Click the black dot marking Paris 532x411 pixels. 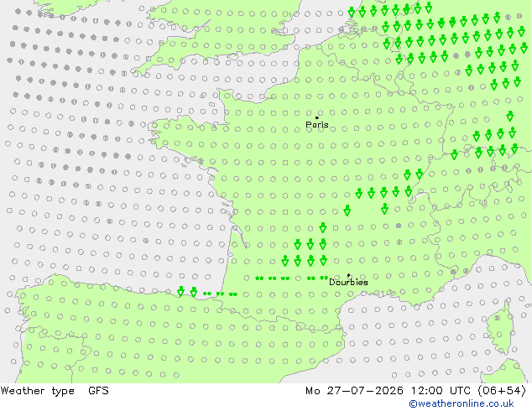(317, 117)
